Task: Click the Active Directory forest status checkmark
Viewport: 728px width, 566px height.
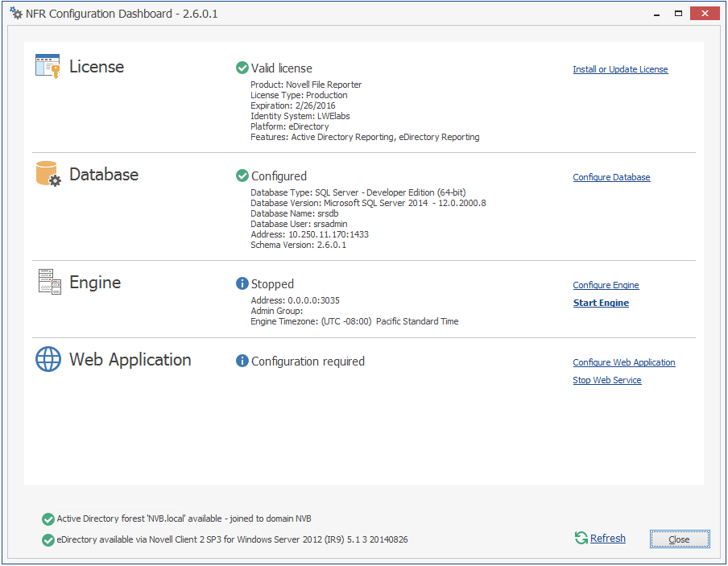Action: pos(48,519)
